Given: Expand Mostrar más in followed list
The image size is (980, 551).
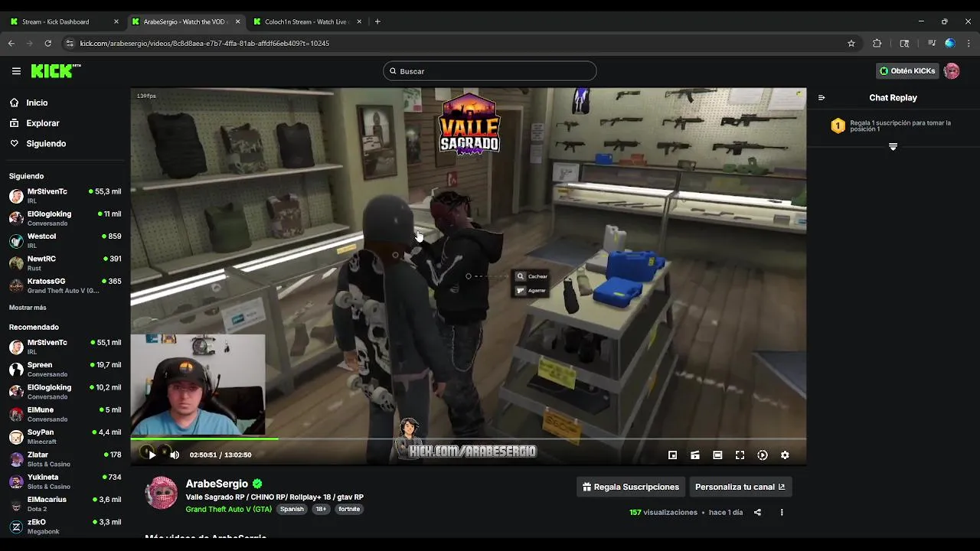Looking at the screenshot, I should [x=28, y=308].
